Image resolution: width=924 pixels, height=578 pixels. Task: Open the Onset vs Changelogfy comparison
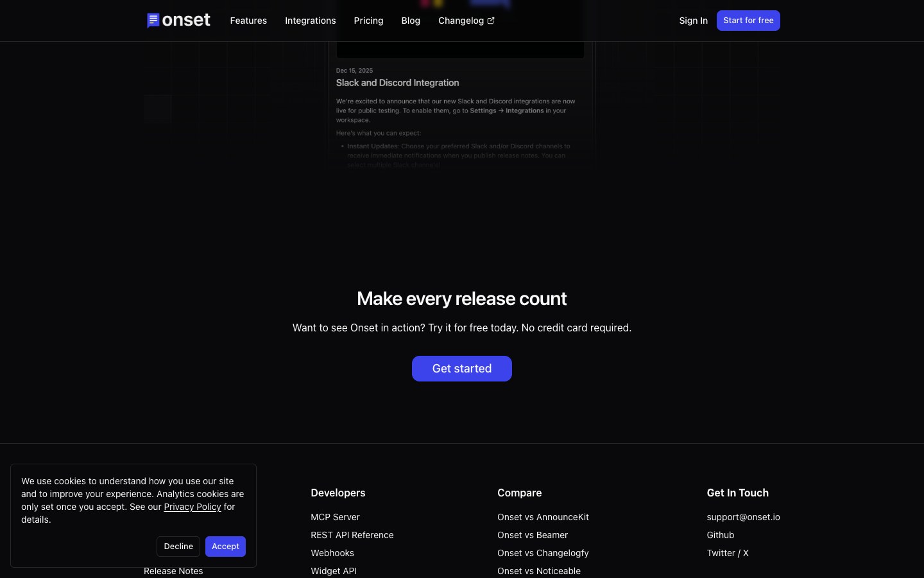pos(543,553)
